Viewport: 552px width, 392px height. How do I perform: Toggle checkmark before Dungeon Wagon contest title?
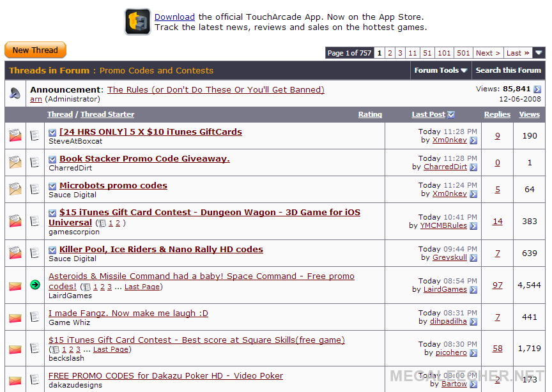pyautogui.click(x=52, y=213)
